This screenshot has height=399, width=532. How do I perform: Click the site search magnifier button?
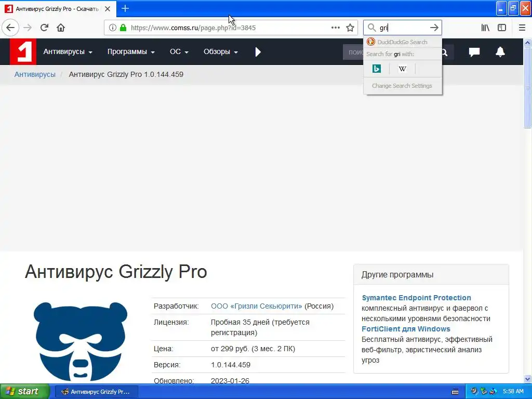tap(445, 52)
